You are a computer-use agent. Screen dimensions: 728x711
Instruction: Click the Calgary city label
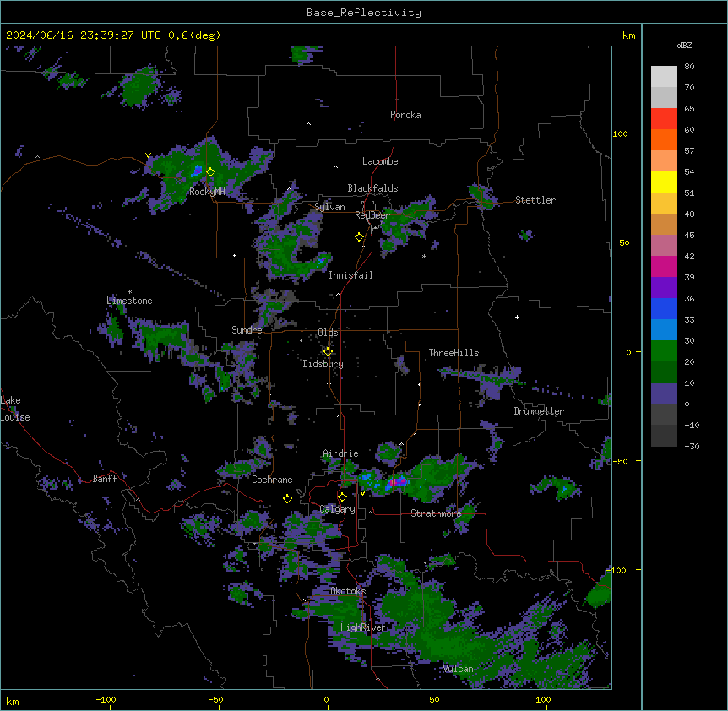coord(338,509)
